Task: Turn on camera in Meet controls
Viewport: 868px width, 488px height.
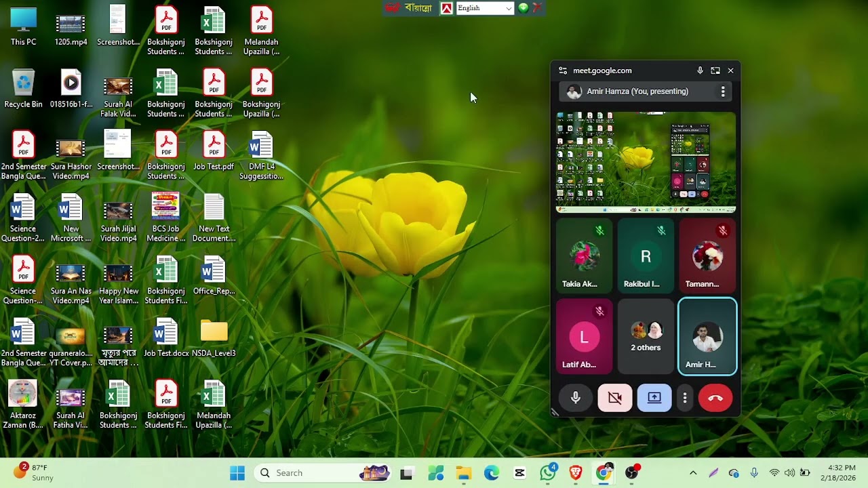Action: coord(614,398)
